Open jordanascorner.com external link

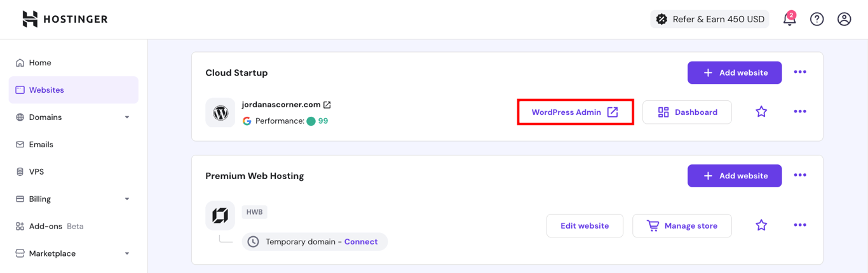click(x=327, y=105)
